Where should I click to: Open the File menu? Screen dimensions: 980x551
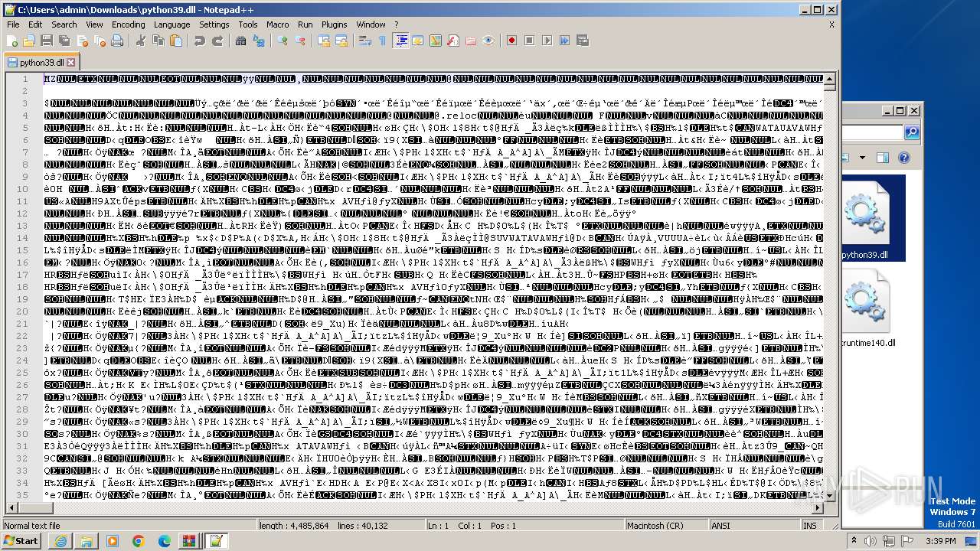pos(13,24)
